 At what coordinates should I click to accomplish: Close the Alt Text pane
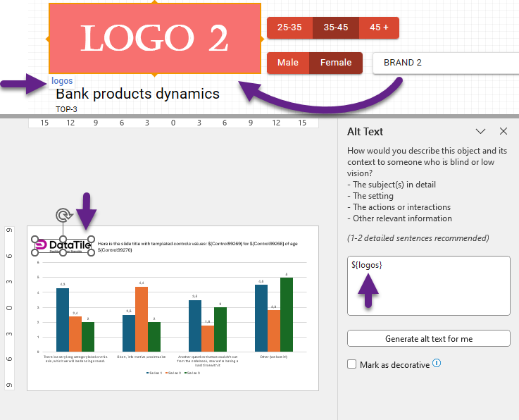(503, 131)
